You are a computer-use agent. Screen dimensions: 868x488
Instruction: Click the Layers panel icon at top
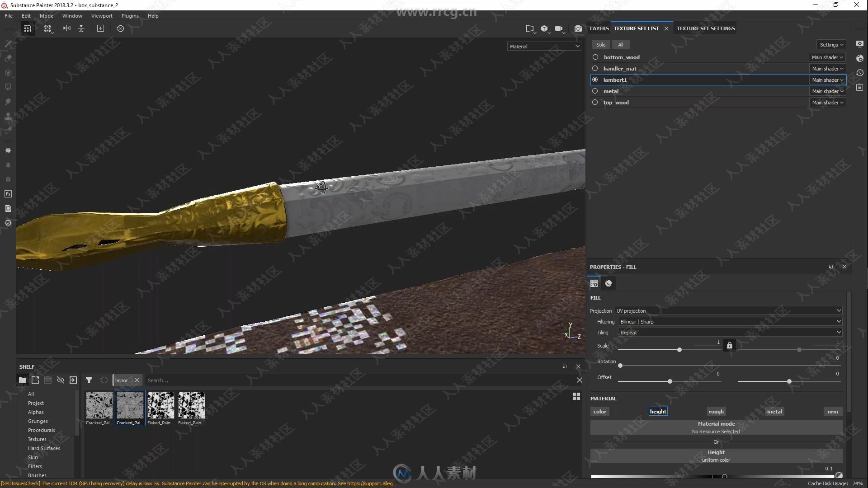599,28
